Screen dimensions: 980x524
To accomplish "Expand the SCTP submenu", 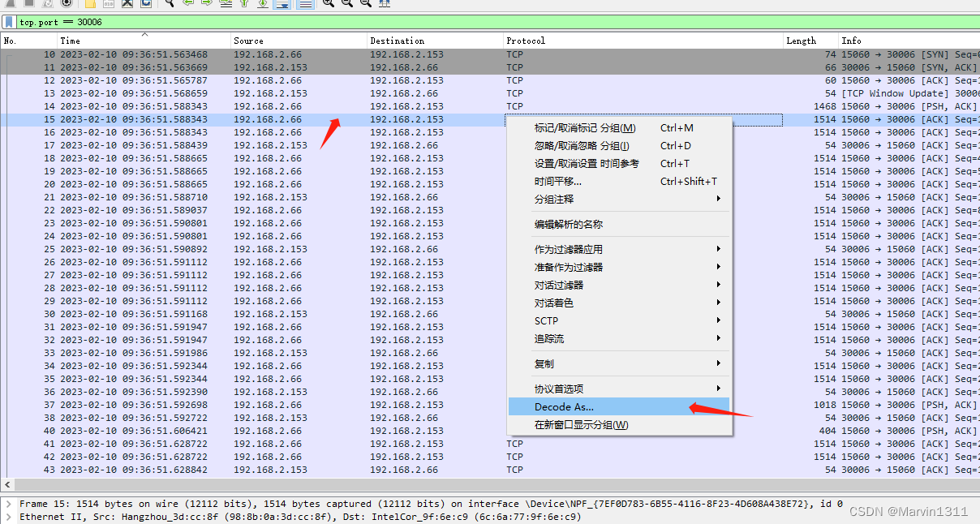I will coord(619,320).
